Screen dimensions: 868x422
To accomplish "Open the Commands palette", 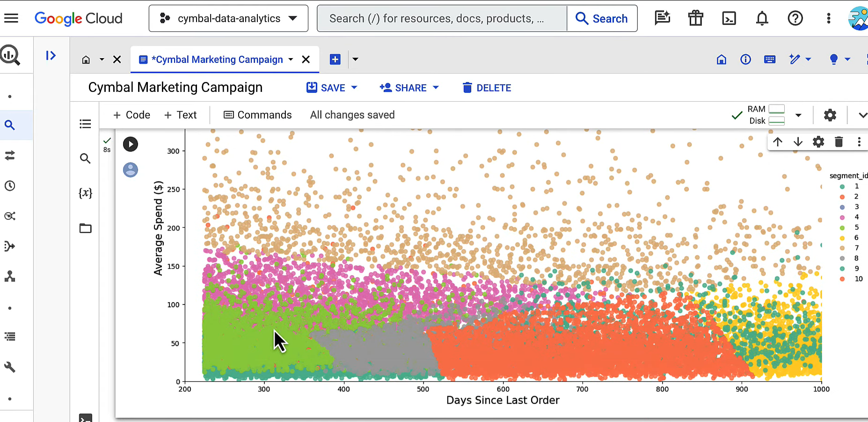I will [x=257, y=115].
